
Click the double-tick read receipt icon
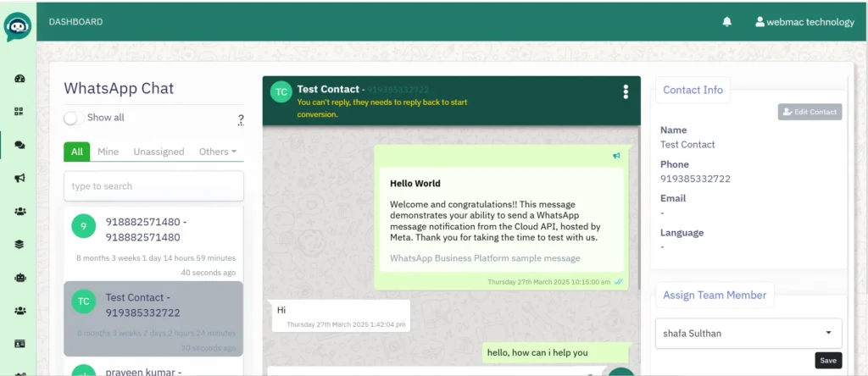pyautogui.click(x=618, y=281)
